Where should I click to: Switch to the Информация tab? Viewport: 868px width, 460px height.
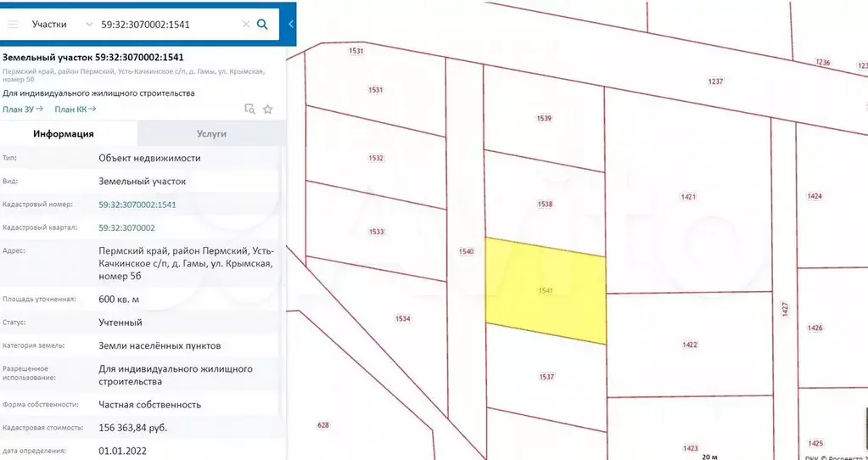(63, 134)
